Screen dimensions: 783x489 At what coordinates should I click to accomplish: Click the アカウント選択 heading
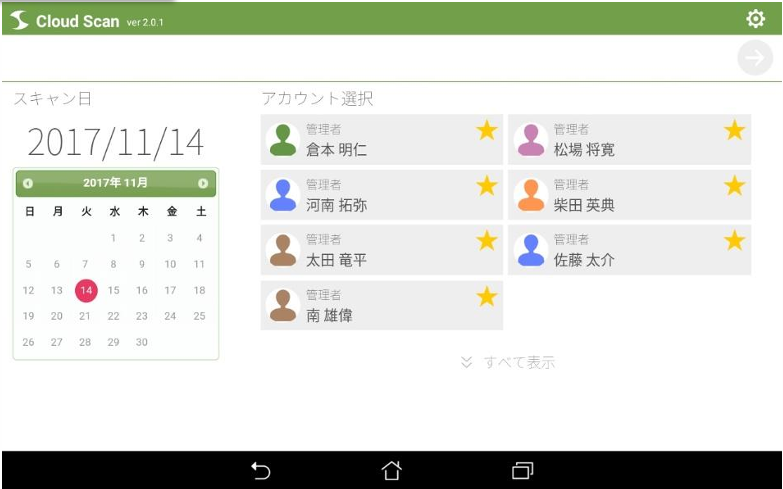click(317, 98)
